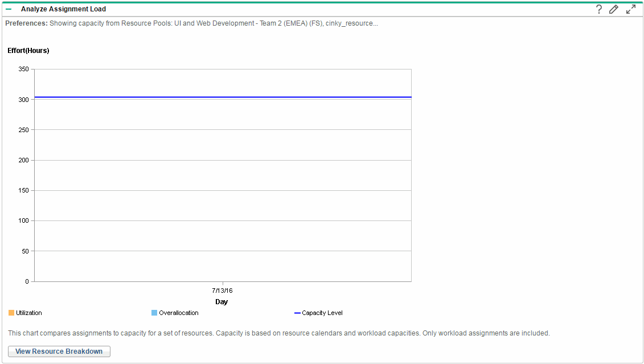Click the Capacity Level legend line marker
Image resolution: width=644 pixels, height=364 pixels.
[297, 313]
